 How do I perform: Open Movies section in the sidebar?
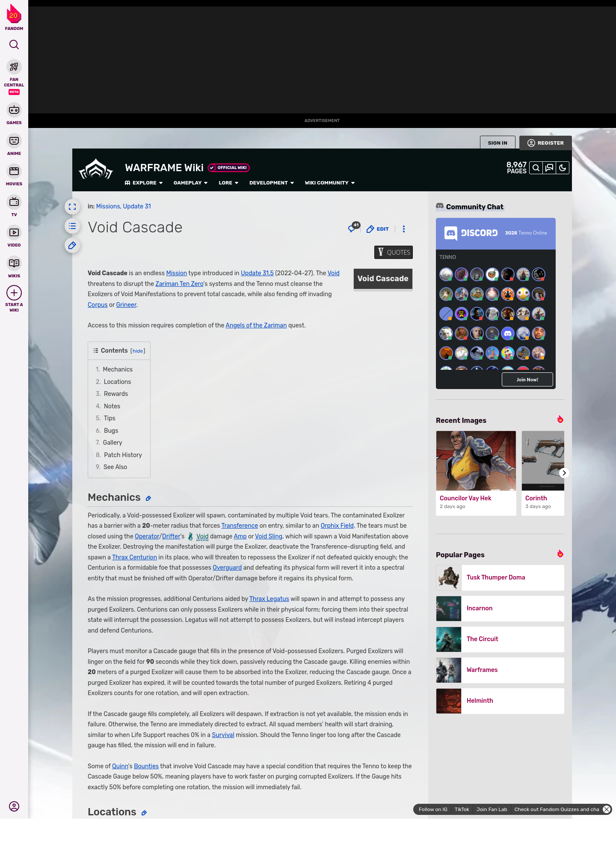click(14, 175)
